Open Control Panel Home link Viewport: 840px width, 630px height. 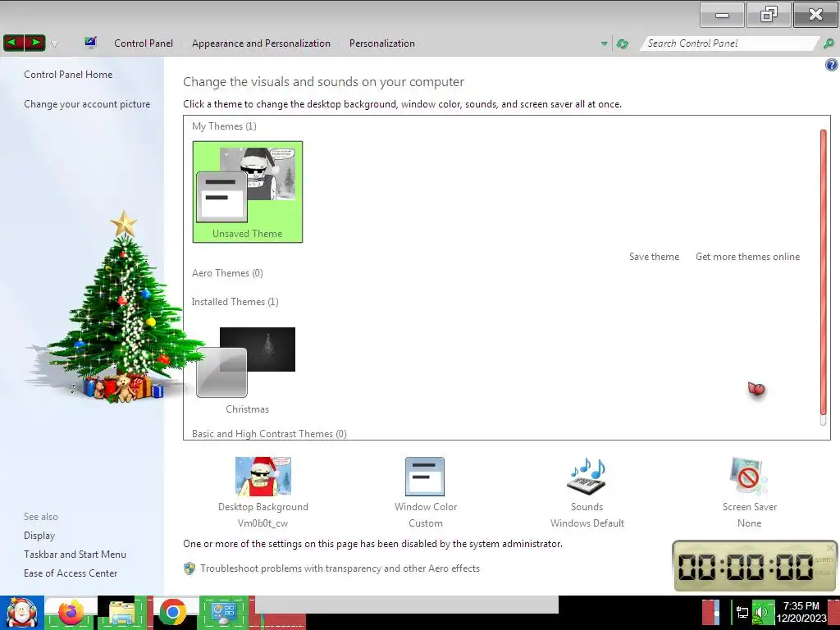pyautogui.click(x=68, y=75)
